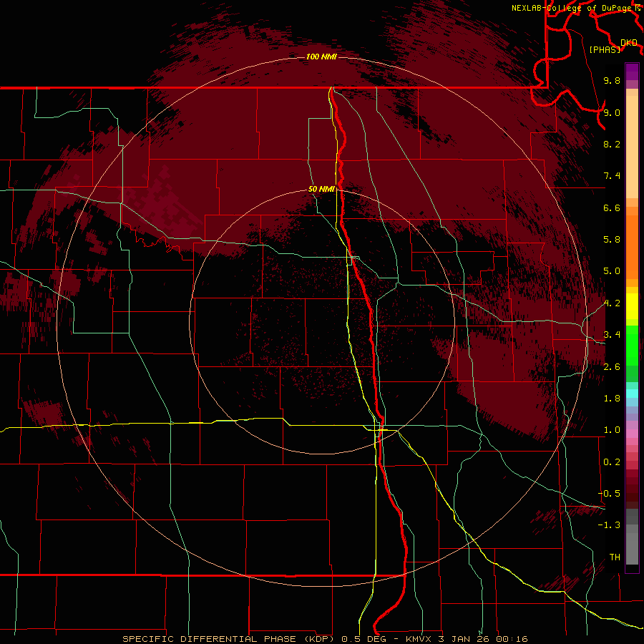Pick the peach segment of the color bar
The height and width of the screenshot is (644, 644).
(x=632, y=147)
